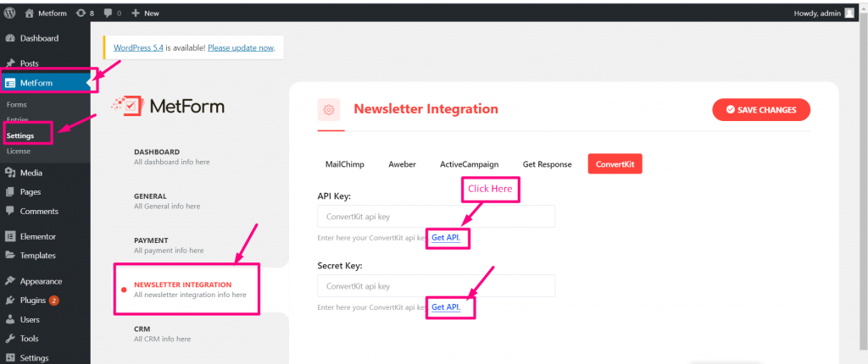Click Get API link under Secret Key
This screenshot has width=868, height=364.
tap(446, 307)
